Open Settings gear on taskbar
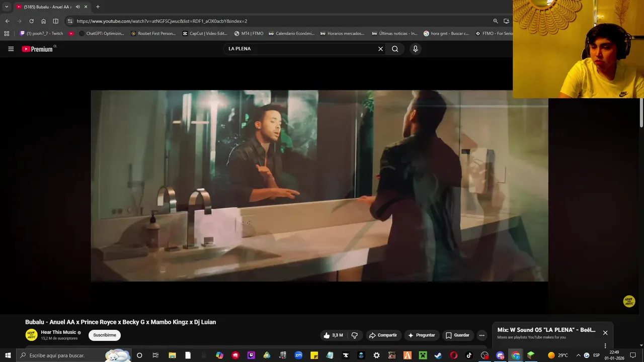Viewport: 644px width, 362px height. (x=376, y=355)
